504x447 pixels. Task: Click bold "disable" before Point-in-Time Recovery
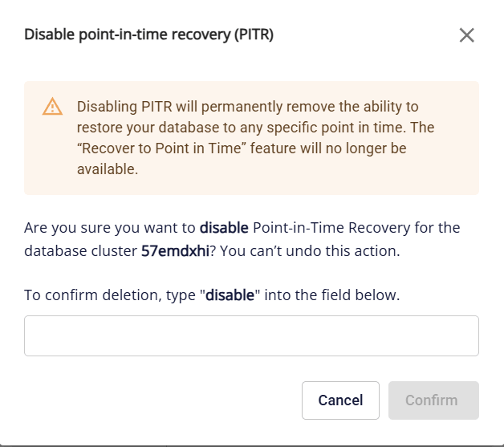[x=224, y=228]
